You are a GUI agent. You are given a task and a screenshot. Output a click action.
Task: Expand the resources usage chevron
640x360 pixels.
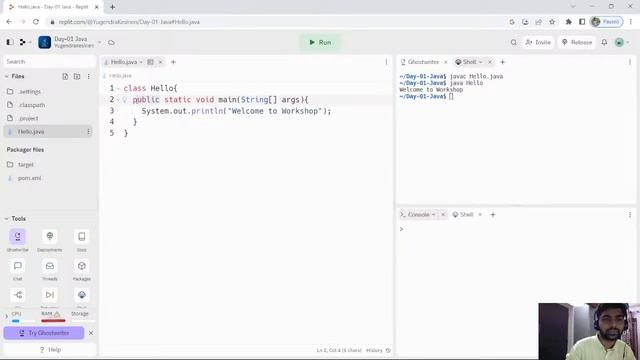tap(6, 316)
